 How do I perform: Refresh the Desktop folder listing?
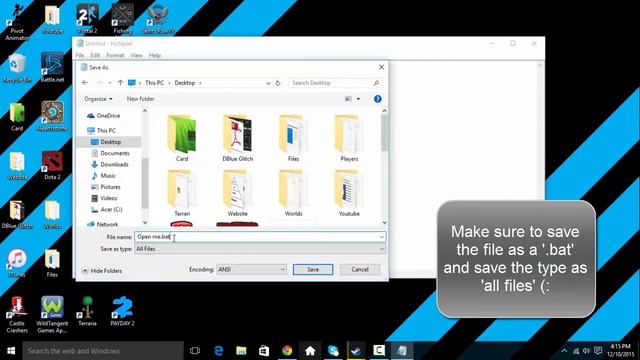pos(278,83)
